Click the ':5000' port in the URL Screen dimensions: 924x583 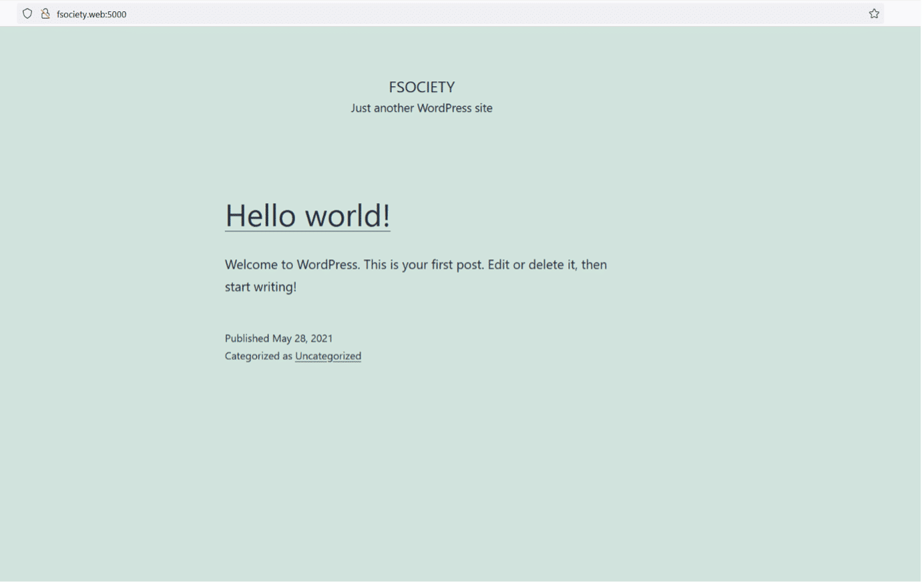pos(116,15)
